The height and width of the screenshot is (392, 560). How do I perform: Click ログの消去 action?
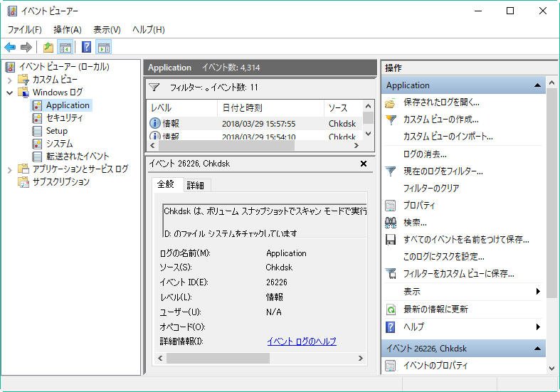coord(425,154)
